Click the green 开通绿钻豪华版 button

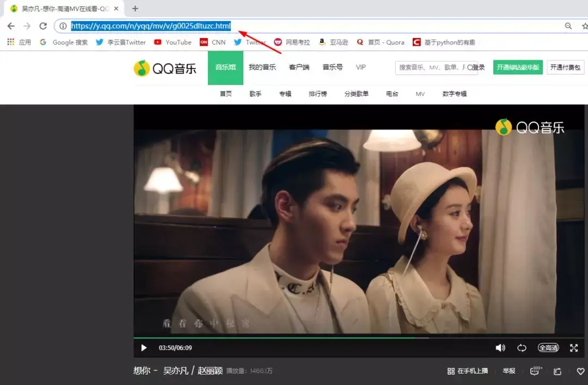[518, 67]
